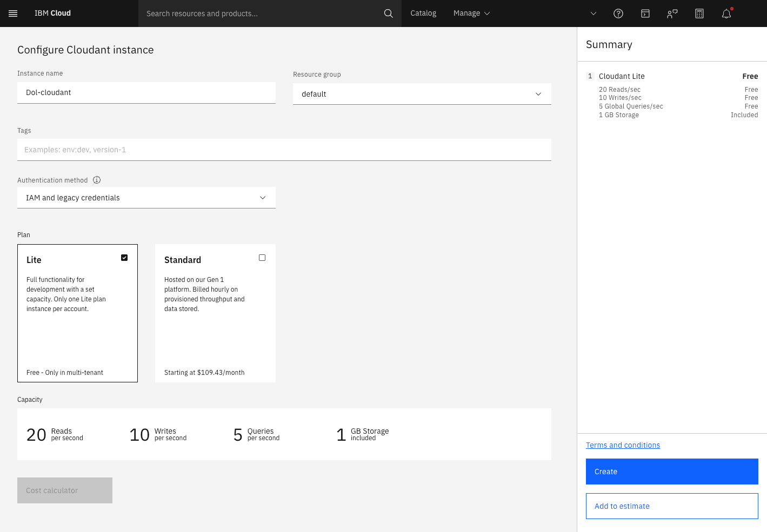Click the 'Queries per second' capacity value
Image resolution: width=767 pixels, height=532 pixels.
tap(256, 434)
